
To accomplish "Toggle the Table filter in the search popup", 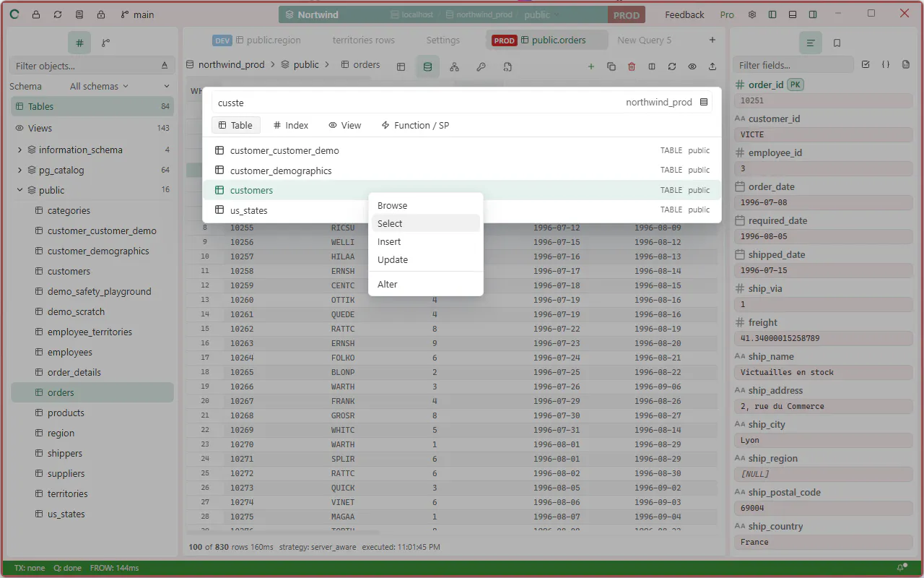I will (x=235, y=125).
